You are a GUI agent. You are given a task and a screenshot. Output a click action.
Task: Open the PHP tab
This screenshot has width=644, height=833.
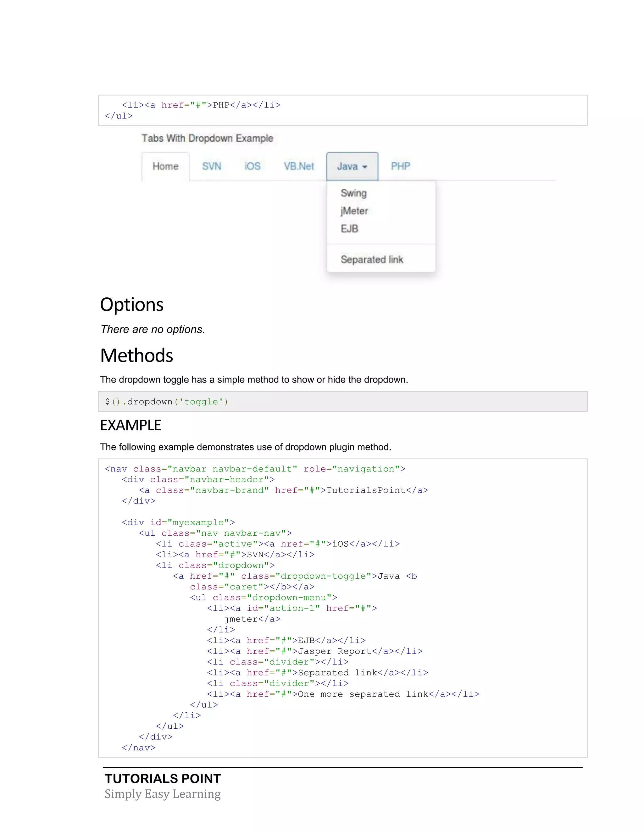pos(400,166)
